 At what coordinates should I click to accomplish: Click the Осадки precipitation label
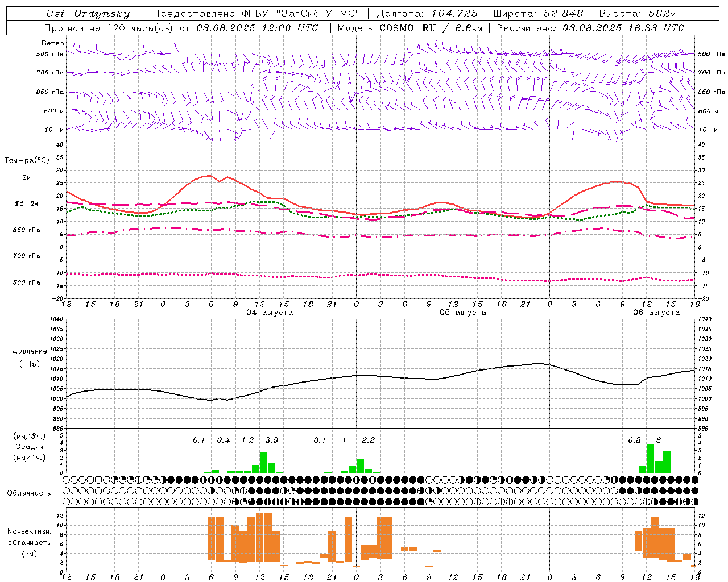point(30,447)
